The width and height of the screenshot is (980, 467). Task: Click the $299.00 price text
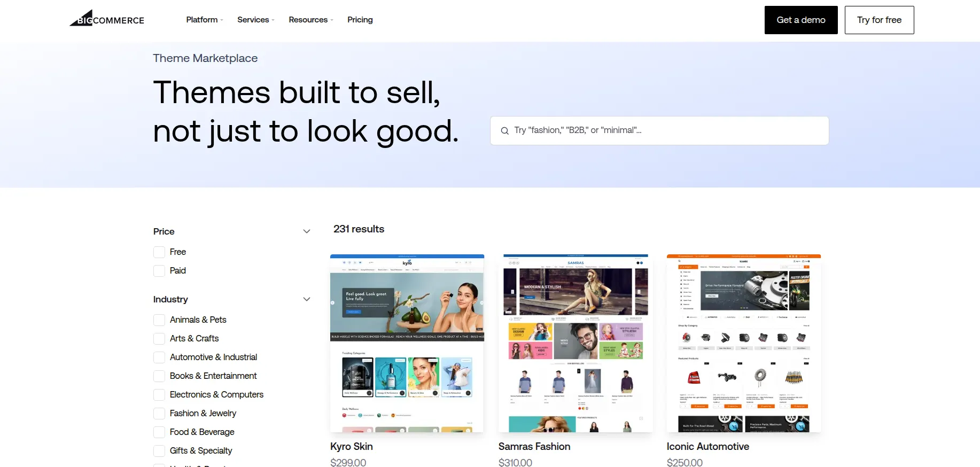click(348, 463)
